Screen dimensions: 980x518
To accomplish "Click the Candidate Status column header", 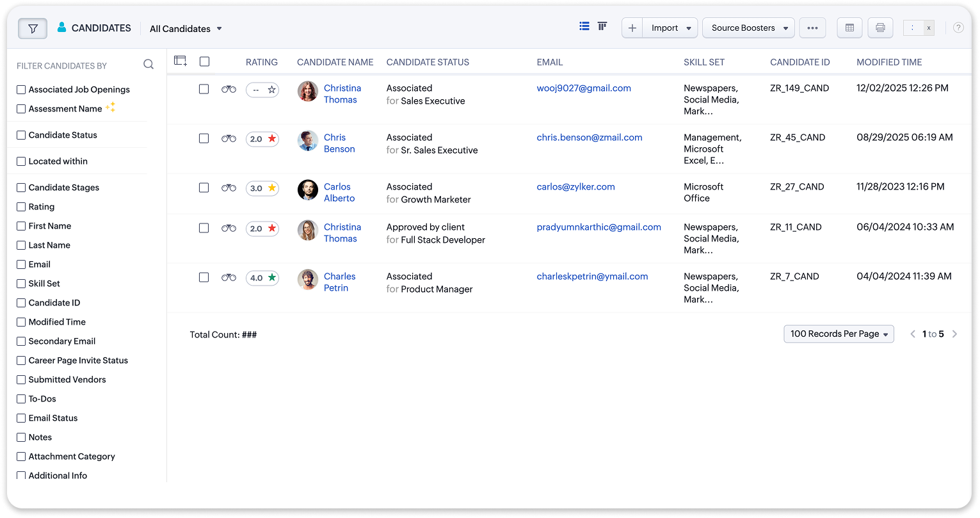I will [428, 62].
